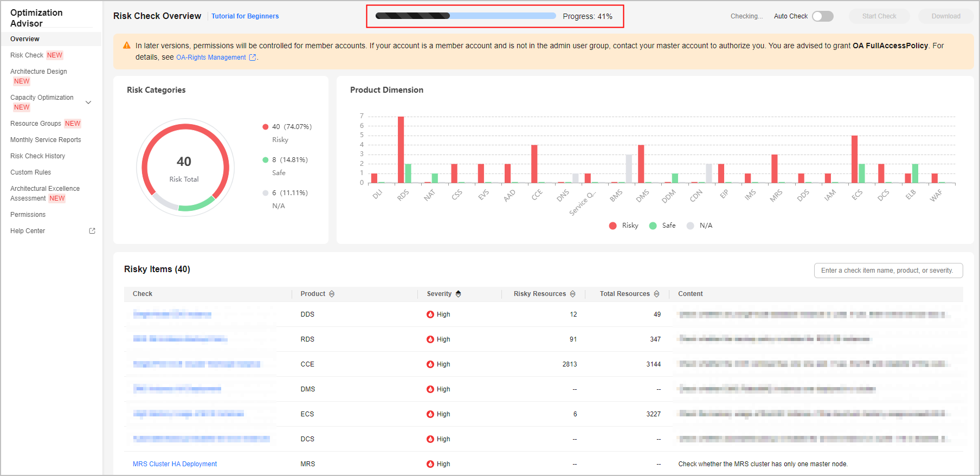Click the High severity icon in DDS row
The width and height of the screenshot is (980, 476).
click(430, 314)
